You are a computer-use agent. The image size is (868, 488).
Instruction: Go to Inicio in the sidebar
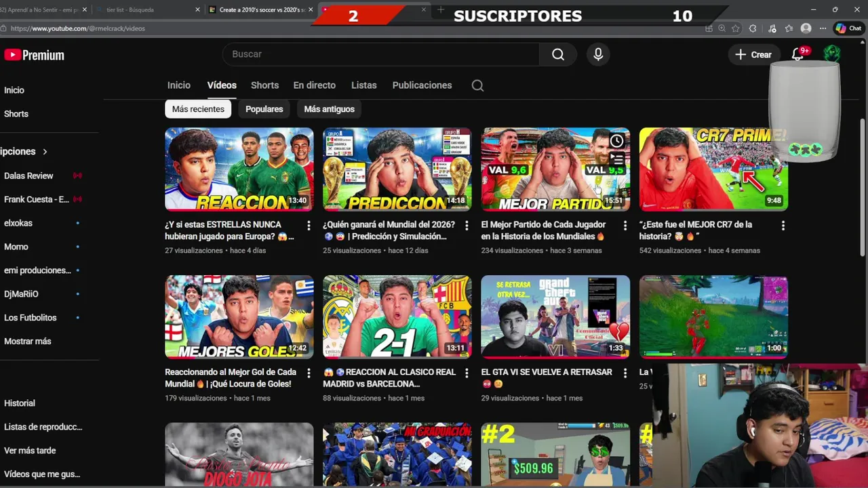click(x=14, y=90)
